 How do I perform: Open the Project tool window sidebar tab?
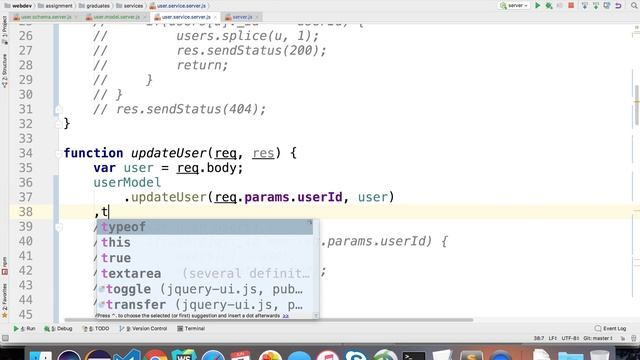pyautogui.click(x=4, y=30)
